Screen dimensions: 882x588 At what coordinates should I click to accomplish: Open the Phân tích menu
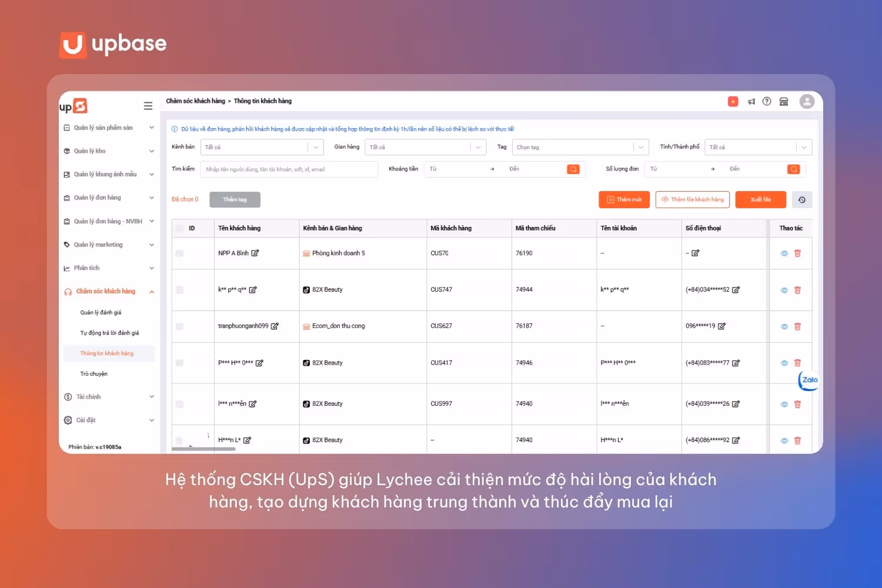[x=109, y=268]
